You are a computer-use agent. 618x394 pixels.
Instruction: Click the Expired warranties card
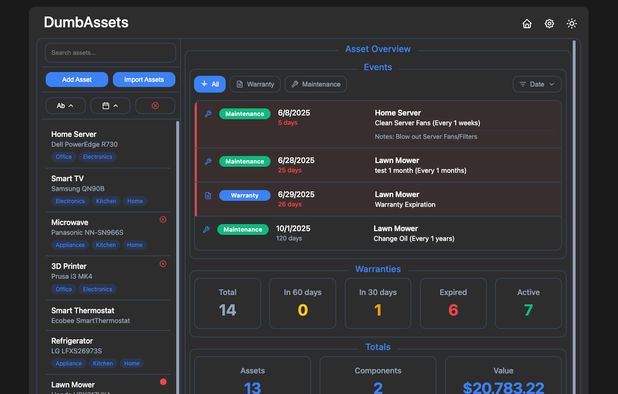453,303
